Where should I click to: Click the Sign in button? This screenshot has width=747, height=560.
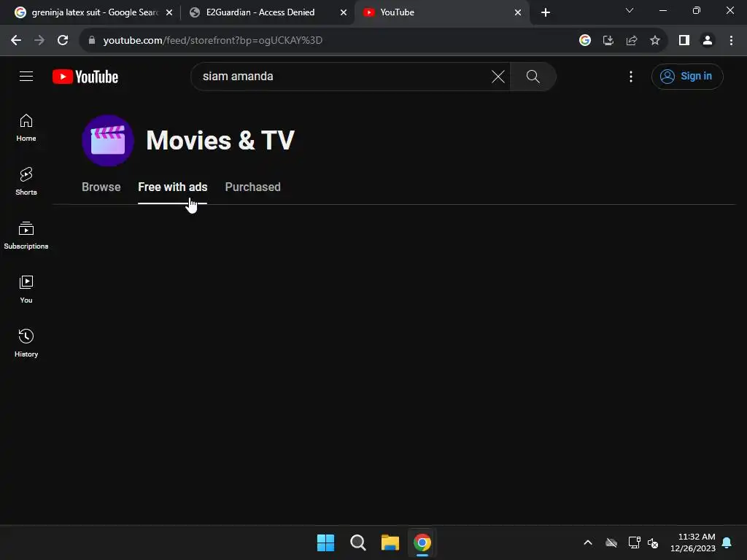click(x=687, y=76)
